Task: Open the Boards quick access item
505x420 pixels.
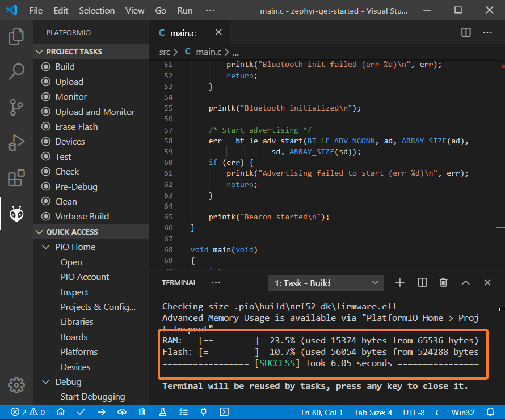Action: 74,337
